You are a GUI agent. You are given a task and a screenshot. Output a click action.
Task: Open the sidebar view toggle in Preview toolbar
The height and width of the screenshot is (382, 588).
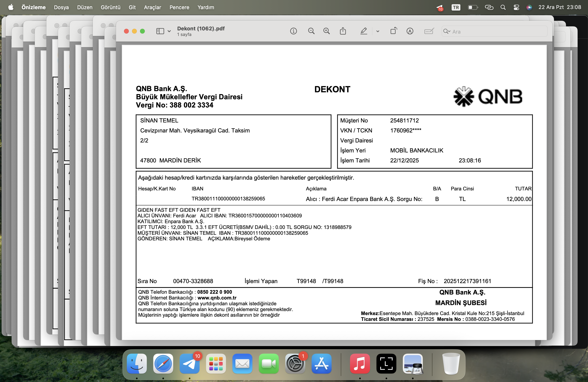click(x=160, y=31)
